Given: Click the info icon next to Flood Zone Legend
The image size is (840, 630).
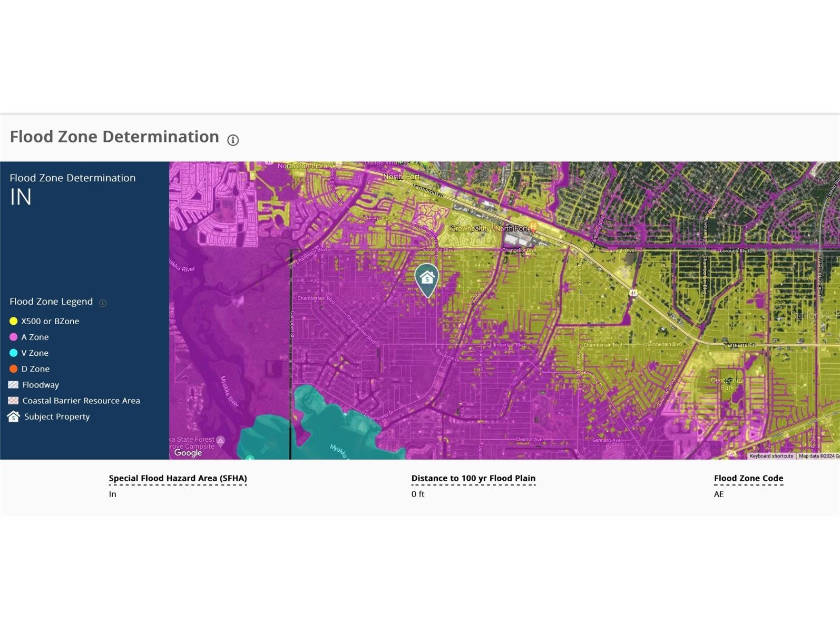Looking at the screenshot, I should click(103, 303).
